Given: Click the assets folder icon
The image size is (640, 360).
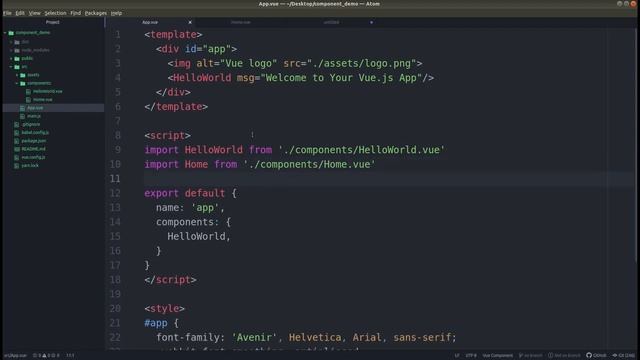Looking at the screenshot, I should pos(23,75).
